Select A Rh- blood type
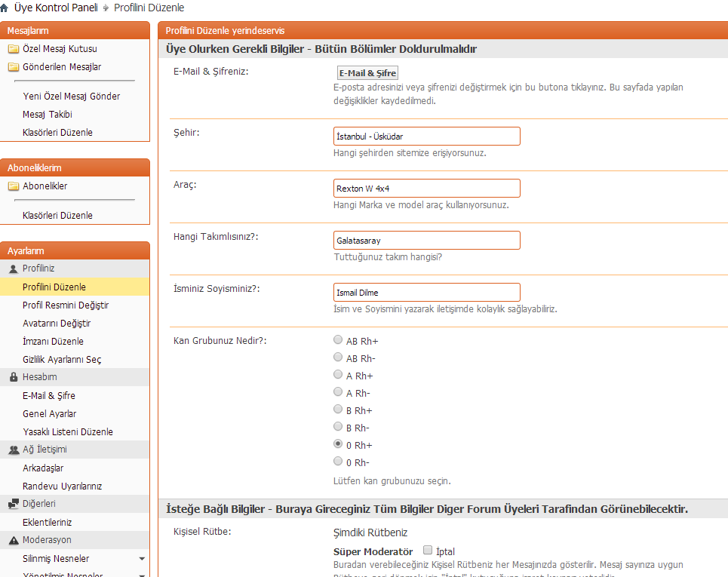 pos(338,391)
